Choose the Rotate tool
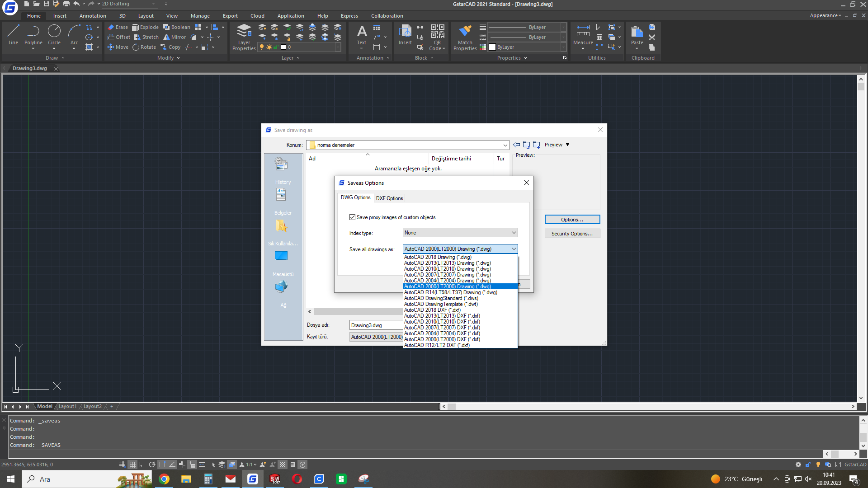This screenshot has width=868, height=488. pos(144,47)
